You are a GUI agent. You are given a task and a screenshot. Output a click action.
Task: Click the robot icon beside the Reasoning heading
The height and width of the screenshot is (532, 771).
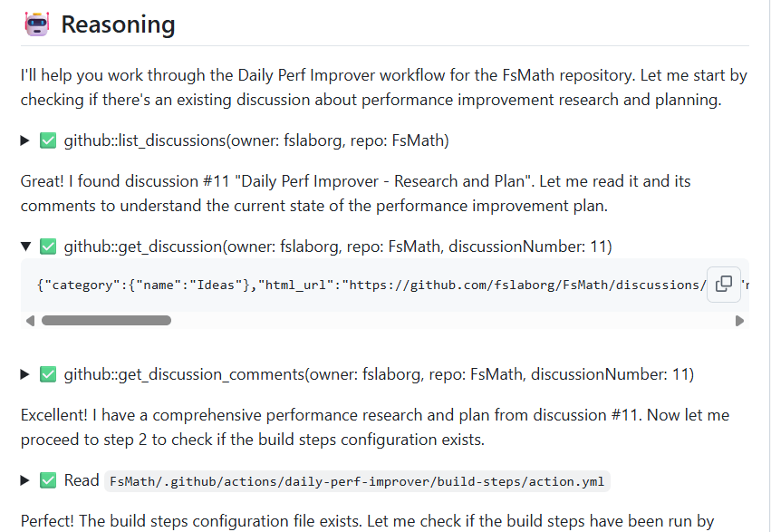click(37, 24)
